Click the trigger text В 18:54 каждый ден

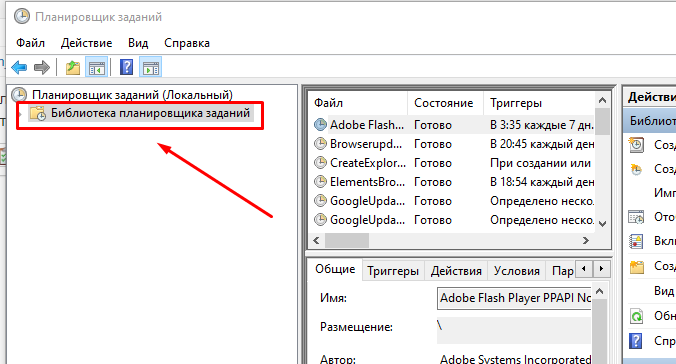[x=542, y=182]
